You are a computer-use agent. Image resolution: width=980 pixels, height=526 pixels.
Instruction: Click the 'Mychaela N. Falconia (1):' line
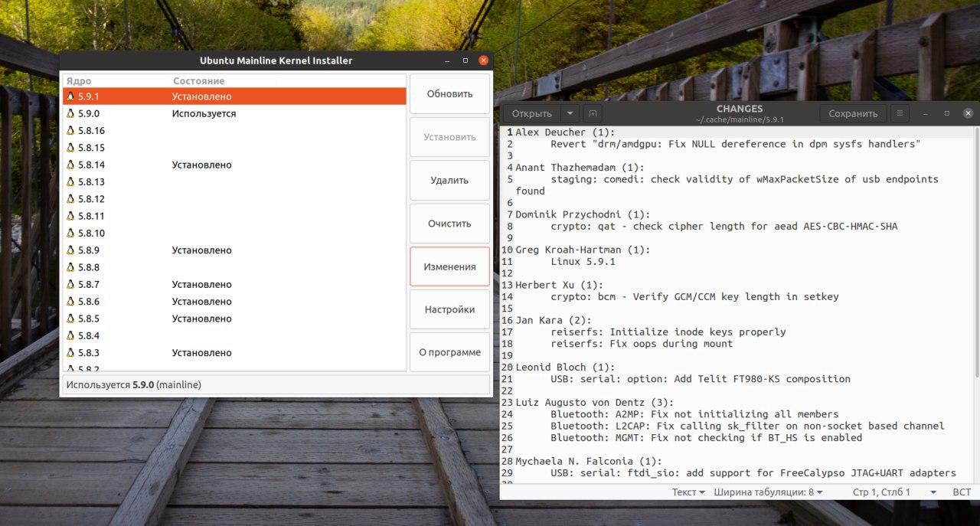pos(589,462)
